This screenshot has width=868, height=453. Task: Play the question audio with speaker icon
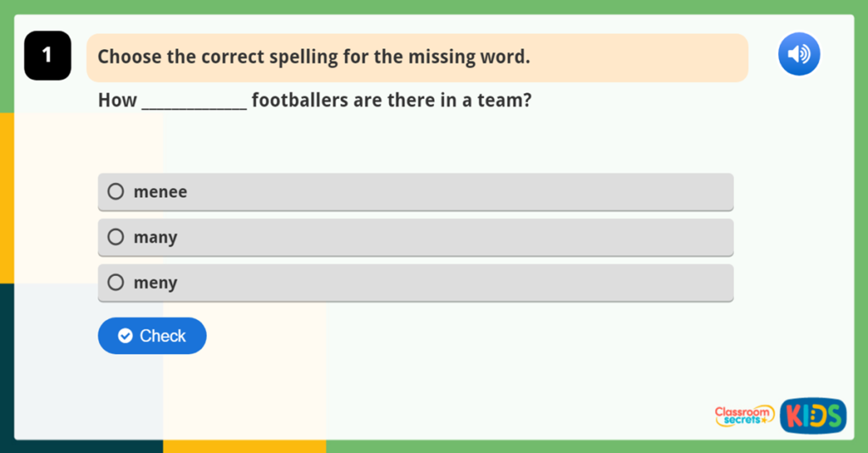[798, 54]
